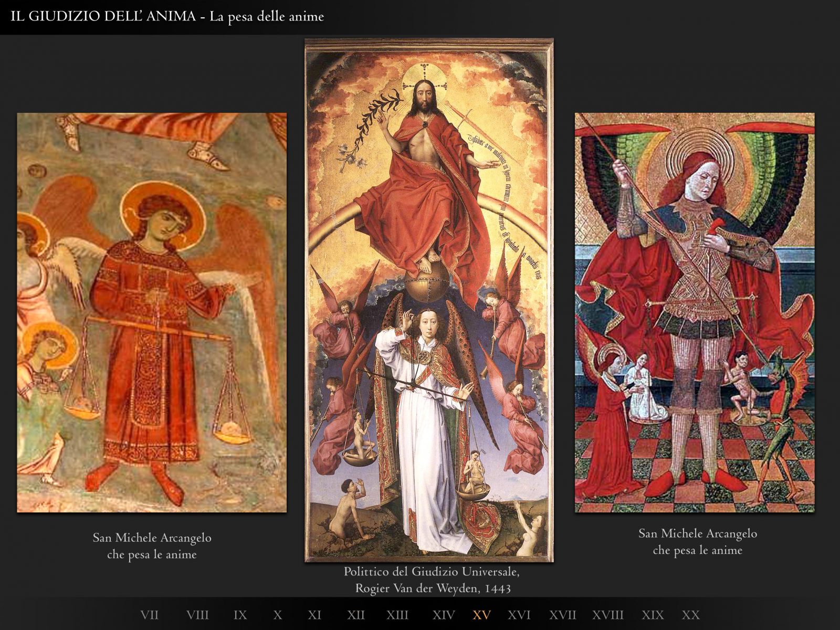The image size is (840, 630).
Task: Go to century XII in the timeline
Action: coord(356,615)
